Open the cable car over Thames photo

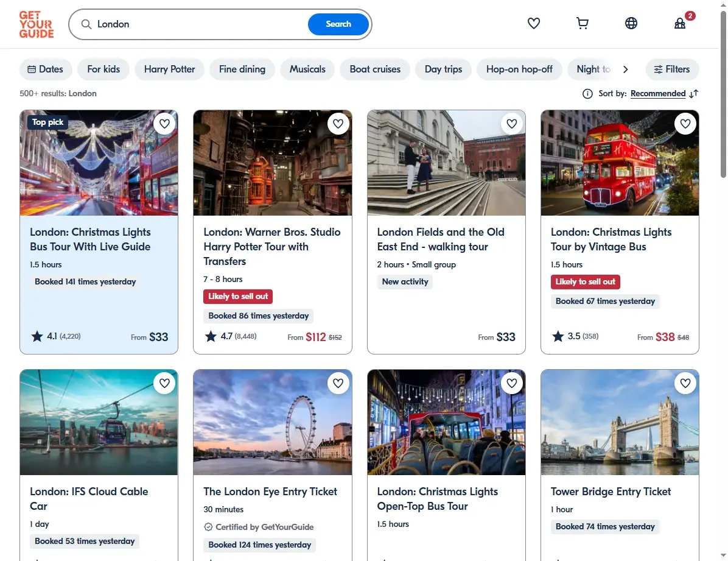coord(99,422)
